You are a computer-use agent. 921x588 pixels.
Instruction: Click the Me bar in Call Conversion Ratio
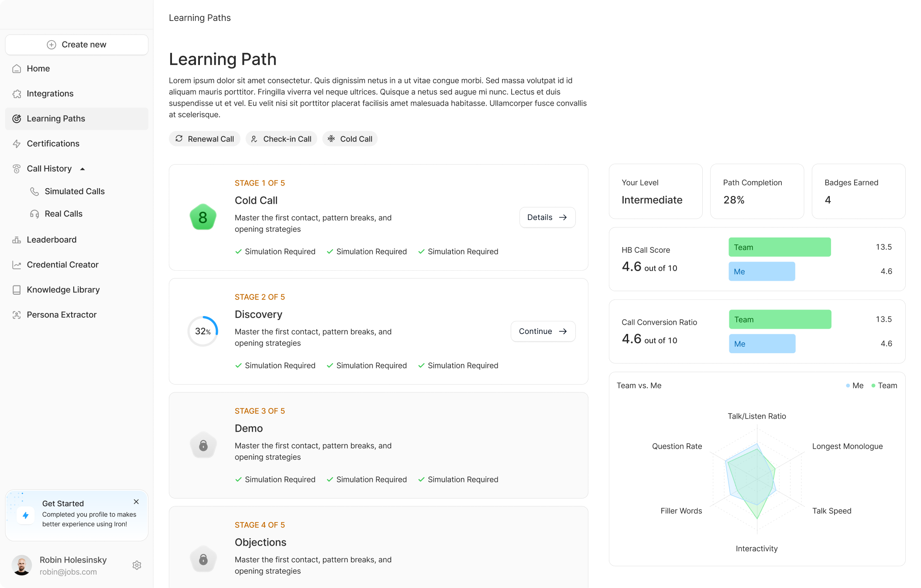(762, 344)
